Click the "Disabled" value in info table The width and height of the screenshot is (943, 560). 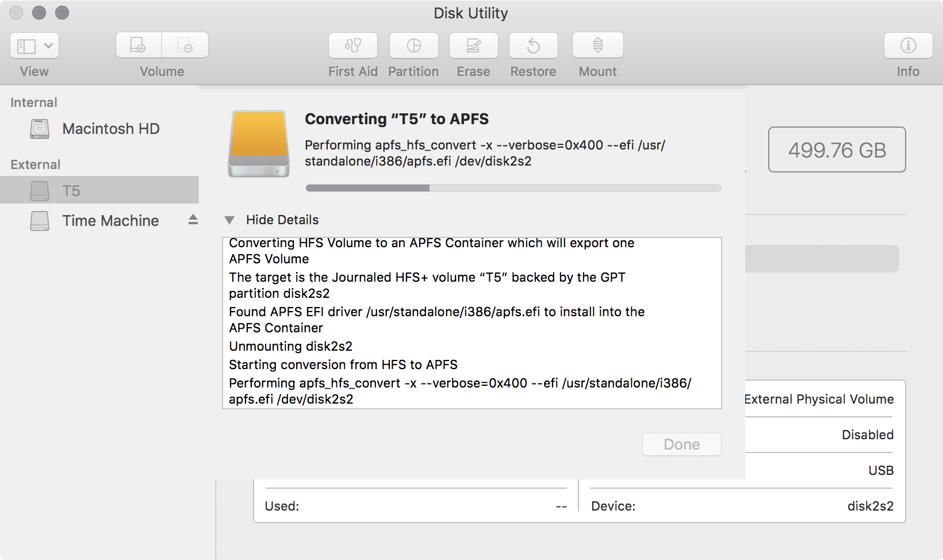(868, 435)
